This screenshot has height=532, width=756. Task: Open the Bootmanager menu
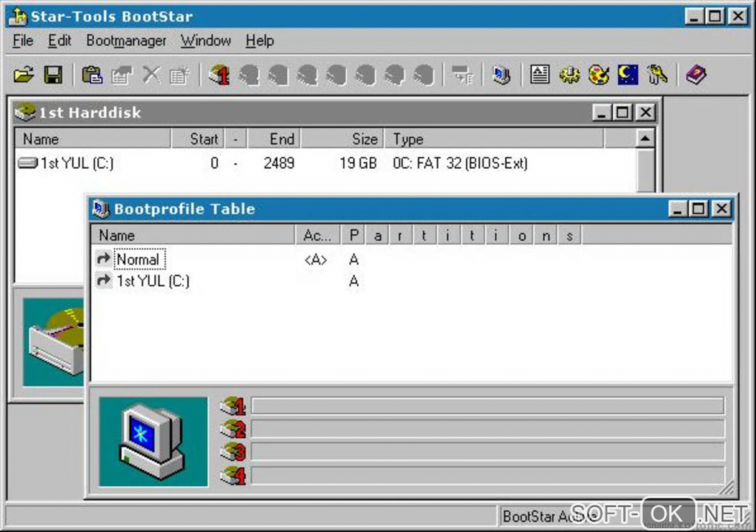(x=126, y=41)
